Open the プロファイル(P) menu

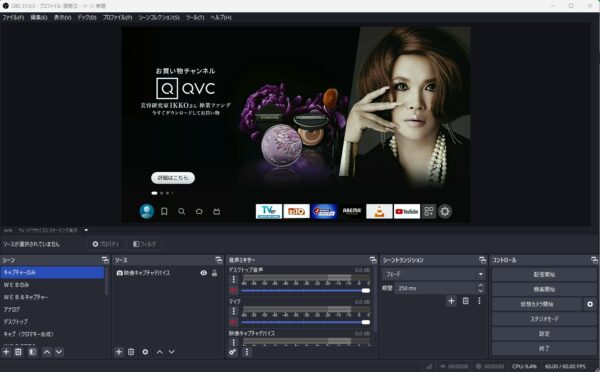click(x=117, y=18)
